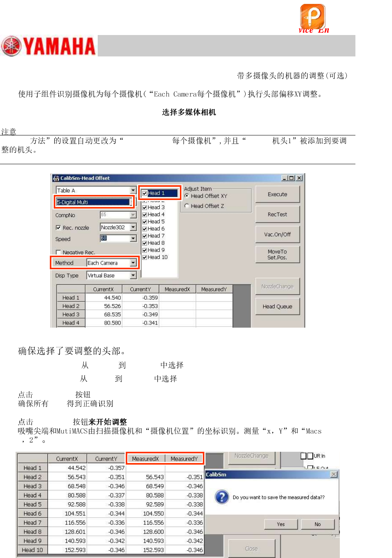Click the Execute button
This screenshot has width=392, height=558.
coord(278,194)
